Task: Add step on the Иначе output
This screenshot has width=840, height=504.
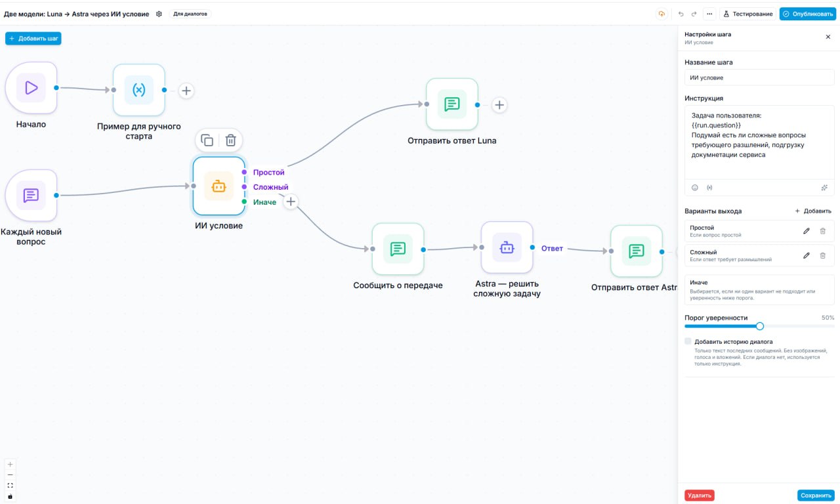Action: (x=291, y=201)
